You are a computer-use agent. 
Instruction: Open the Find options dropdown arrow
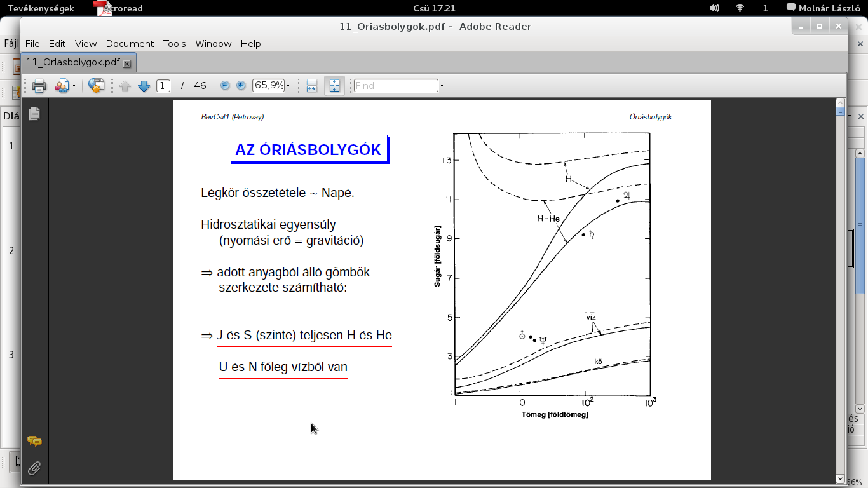click(x=442, y=86)
